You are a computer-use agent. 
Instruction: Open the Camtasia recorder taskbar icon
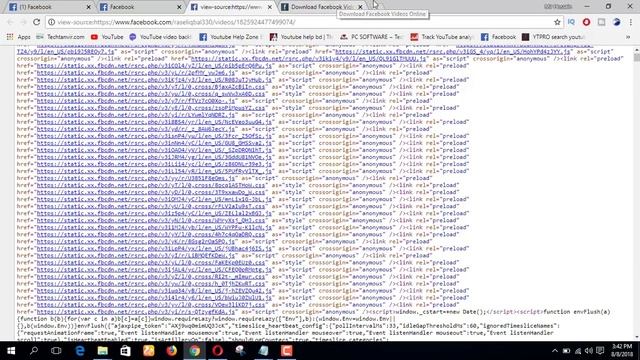click(x=287, y=351)
